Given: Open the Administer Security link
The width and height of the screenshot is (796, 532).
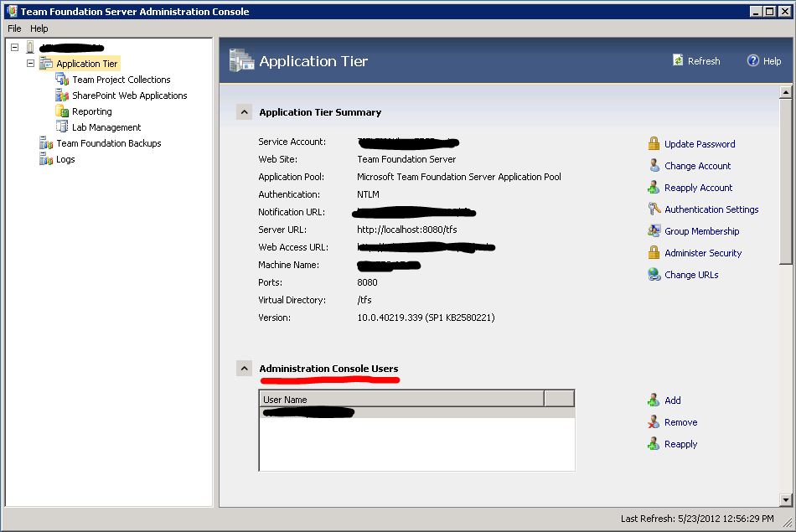Looking at the screenshot, I should coord(703,253).
